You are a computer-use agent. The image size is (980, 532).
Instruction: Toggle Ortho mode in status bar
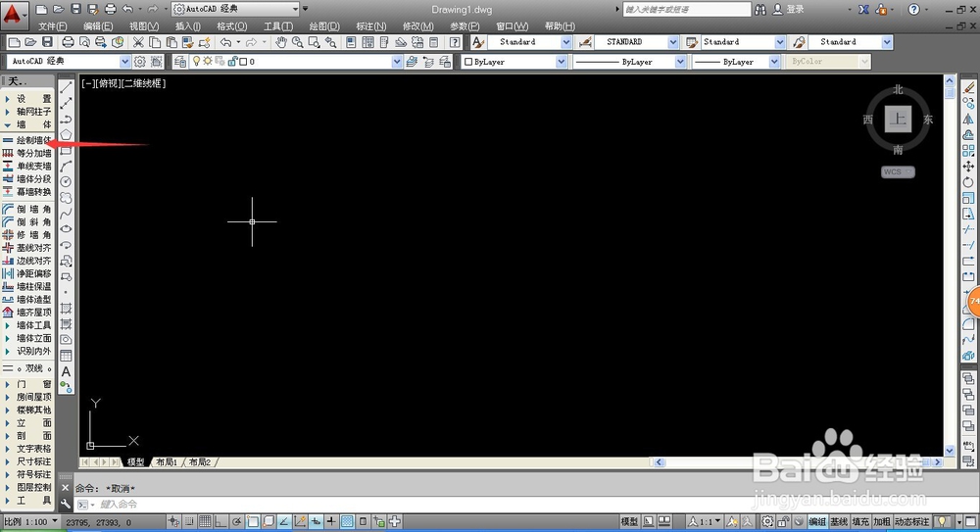coord(220,521)
